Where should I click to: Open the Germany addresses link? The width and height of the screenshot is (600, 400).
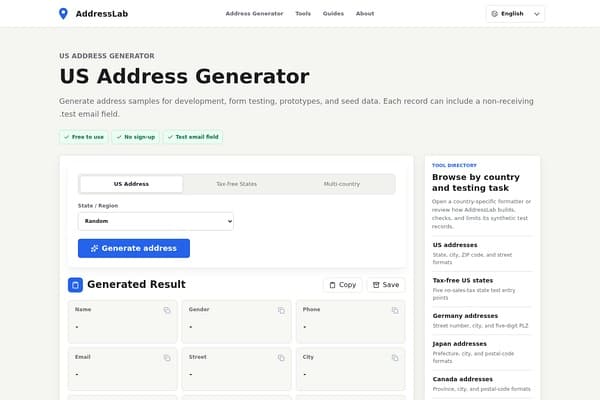(482, 320)
